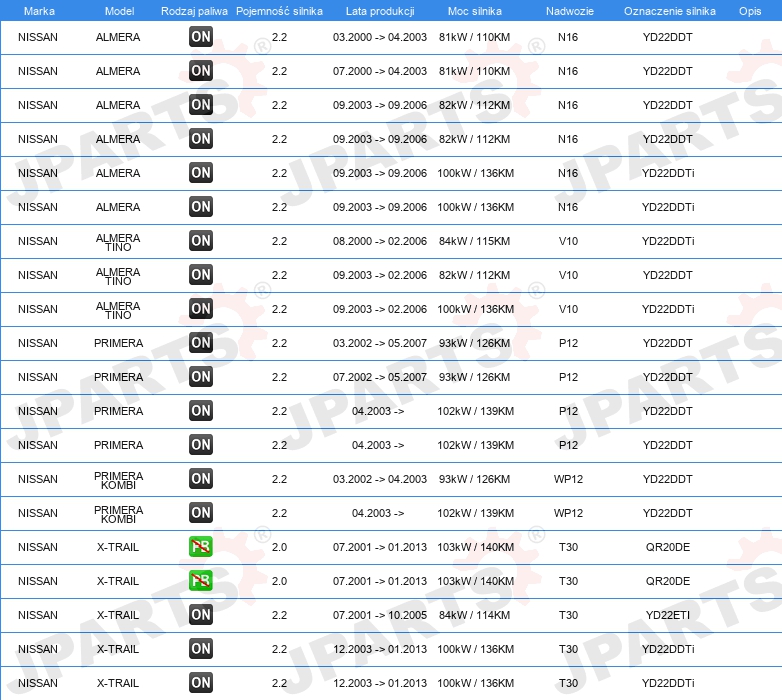
Task: Click T30 in the YD22ETI row
Action: [x=568, y=615]
